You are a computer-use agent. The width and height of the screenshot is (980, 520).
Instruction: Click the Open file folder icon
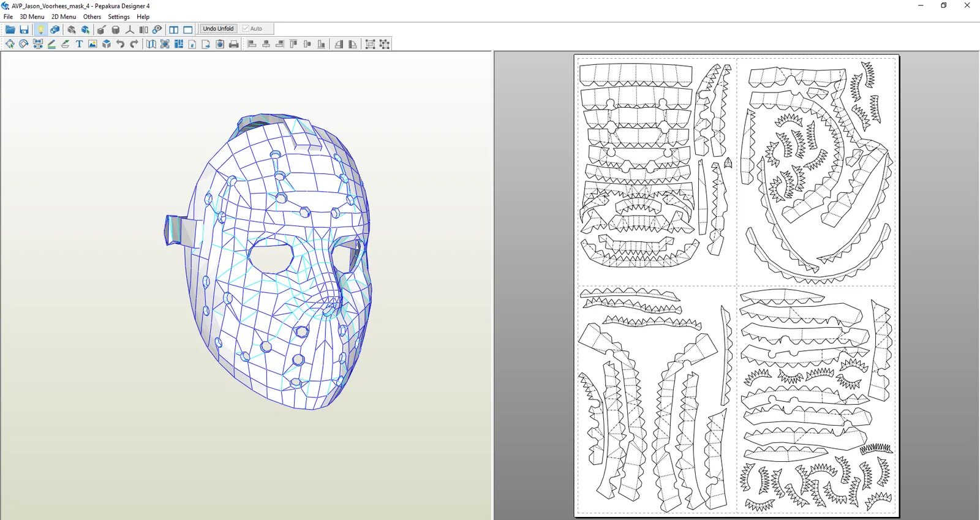(10, 29)
